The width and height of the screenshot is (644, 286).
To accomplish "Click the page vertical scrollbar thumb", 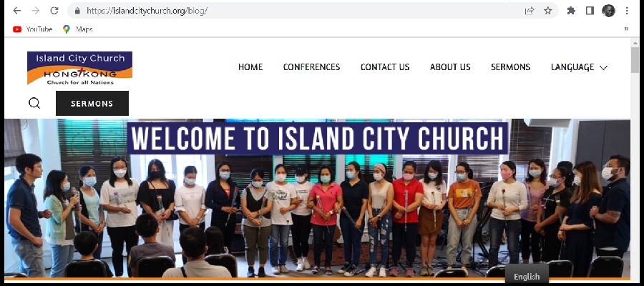I will pyautogui.click(x=635, y=60).
